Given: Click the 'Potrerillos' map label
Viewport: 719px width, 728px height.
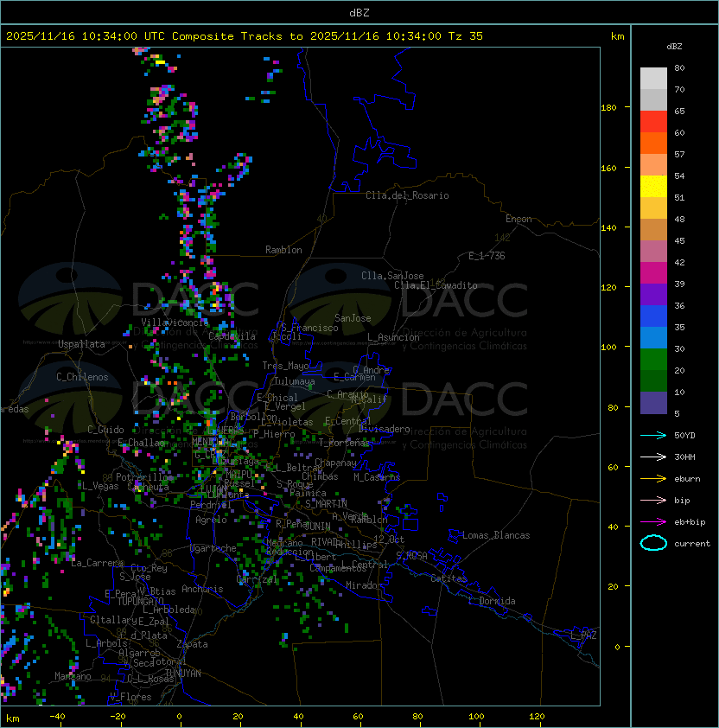Looking at the screenshot, I should tap(144, 477).
